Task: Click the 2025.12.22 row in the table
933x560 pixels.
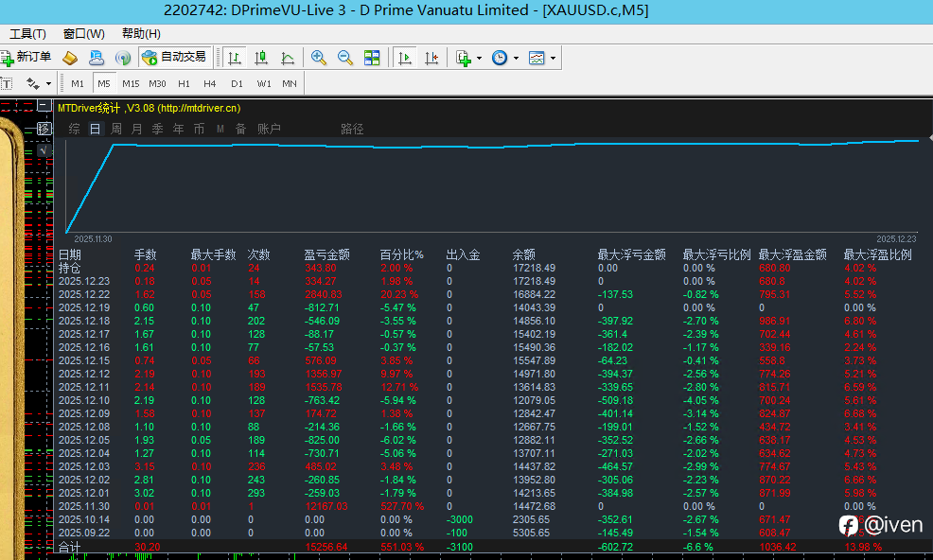Action: click(x=84, y=294)
